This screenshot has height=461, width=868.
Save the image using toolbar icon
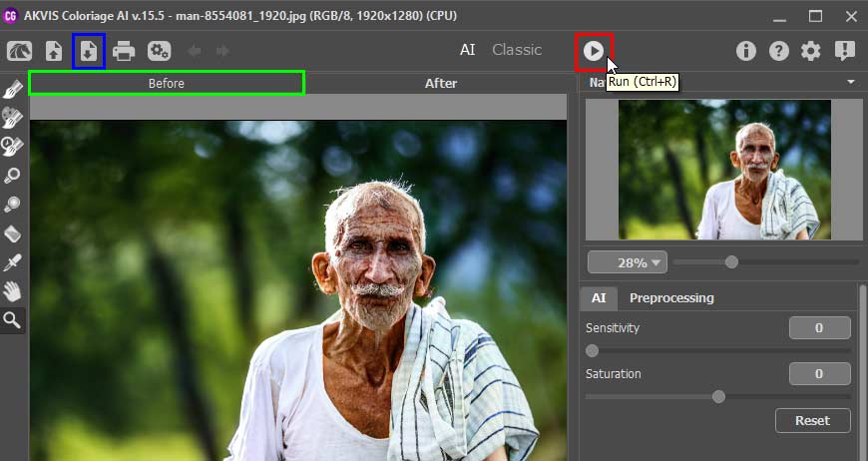[x=89, y=51]
